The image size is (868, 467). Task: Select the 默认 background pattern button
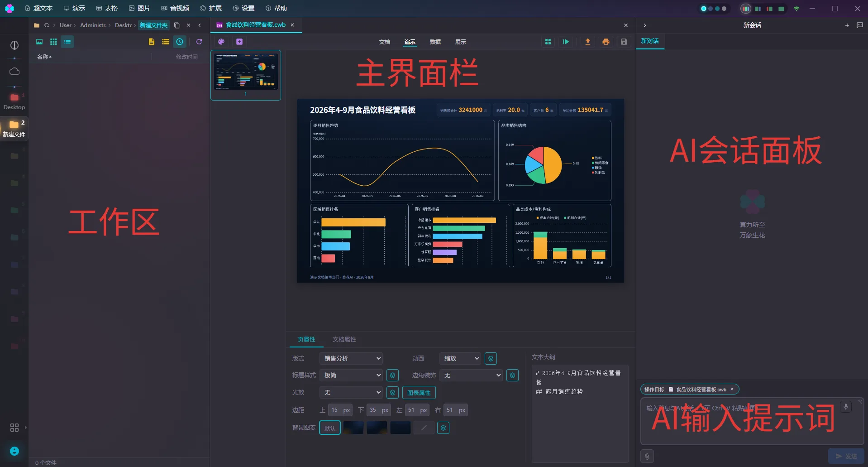(330, 428)
